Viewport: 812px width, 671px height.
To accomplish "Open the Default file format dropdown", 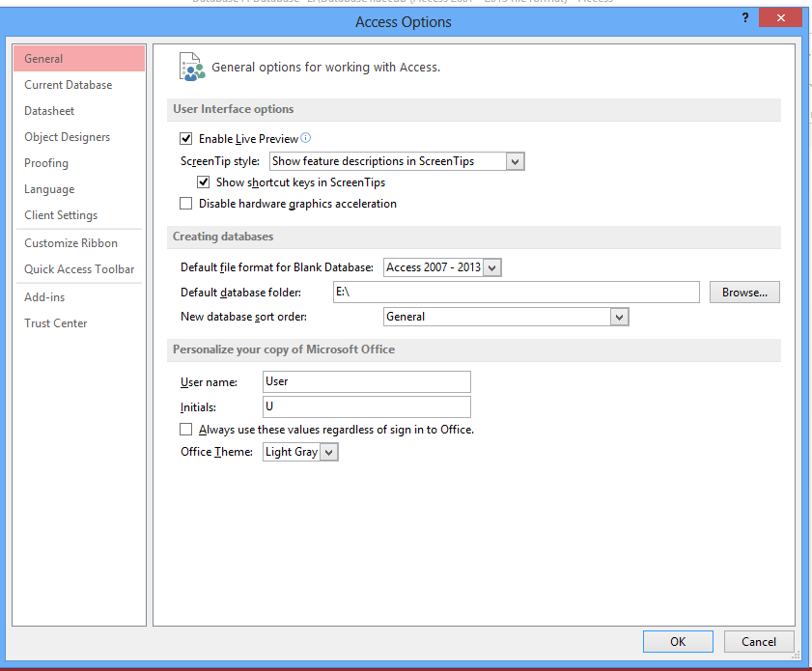I will coord(491,266).
